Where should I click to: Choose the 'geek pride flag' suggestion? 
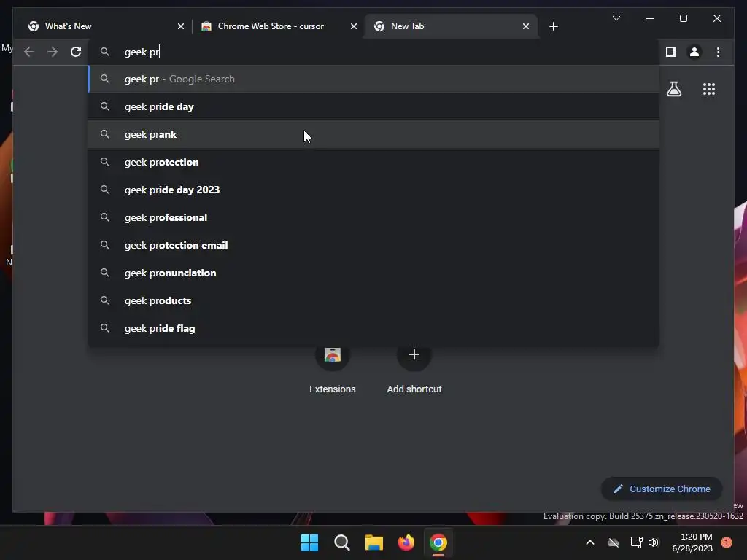point(374,328)
